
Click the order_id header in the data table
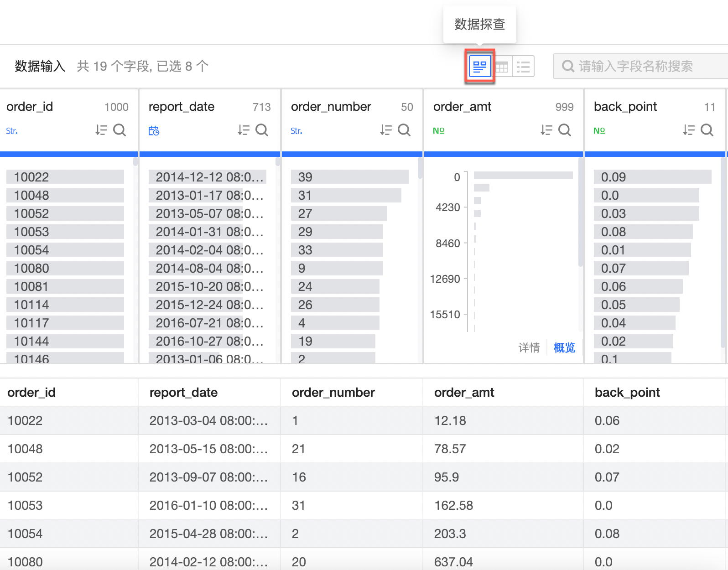pyautogui.click(x=31, y=393)
